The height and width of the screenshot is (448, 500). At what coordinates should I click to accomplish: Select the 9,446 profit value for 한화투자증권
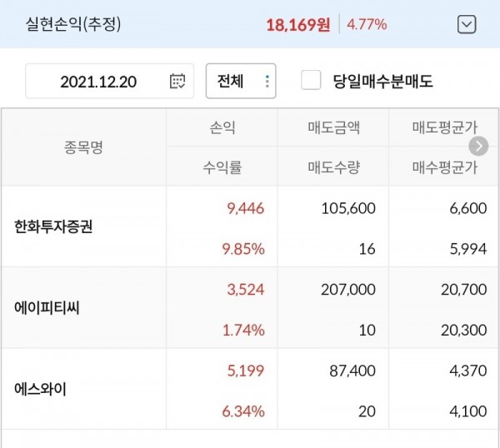point(245,208)
